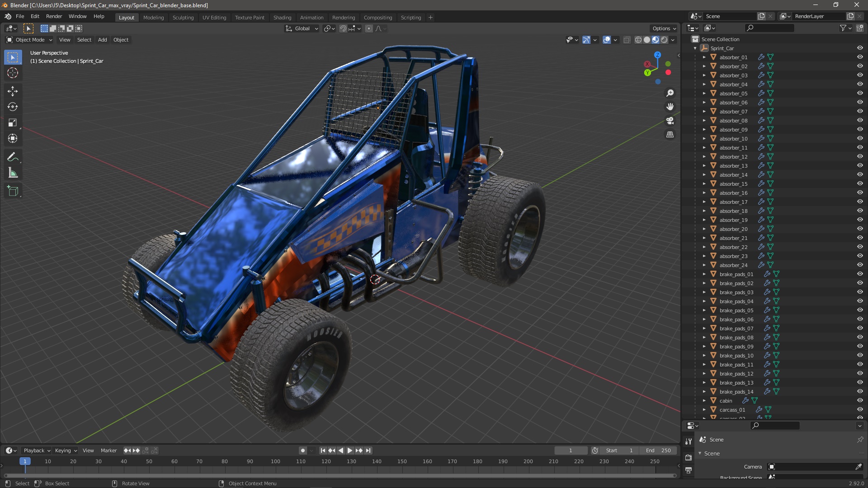Hide brake_pads_01 in viewport
This screenshot has height=488, width=868.
(x=860, y=274)
